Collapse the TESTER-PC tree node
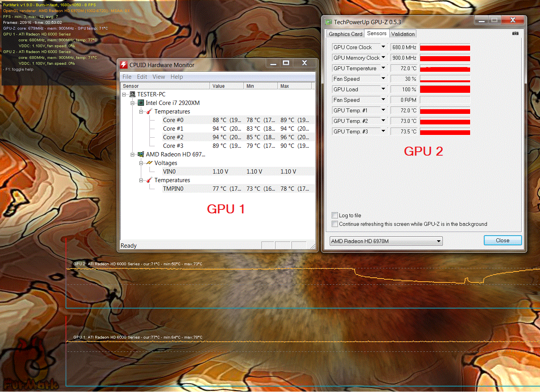 [x=124, y=94]
